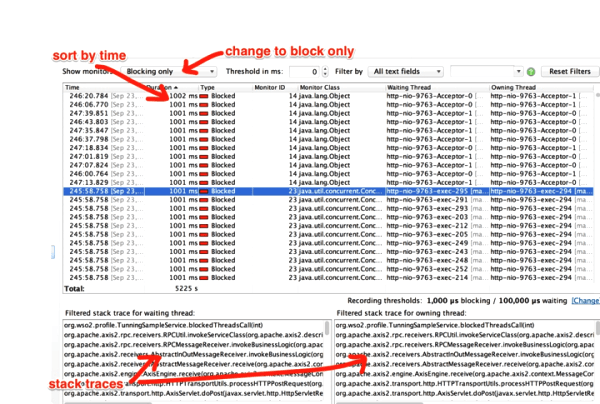Image resolution: width=600 pixels, height=404 pixels.
Task: Click the Threshold in ms input field
Action: [305, 72]
